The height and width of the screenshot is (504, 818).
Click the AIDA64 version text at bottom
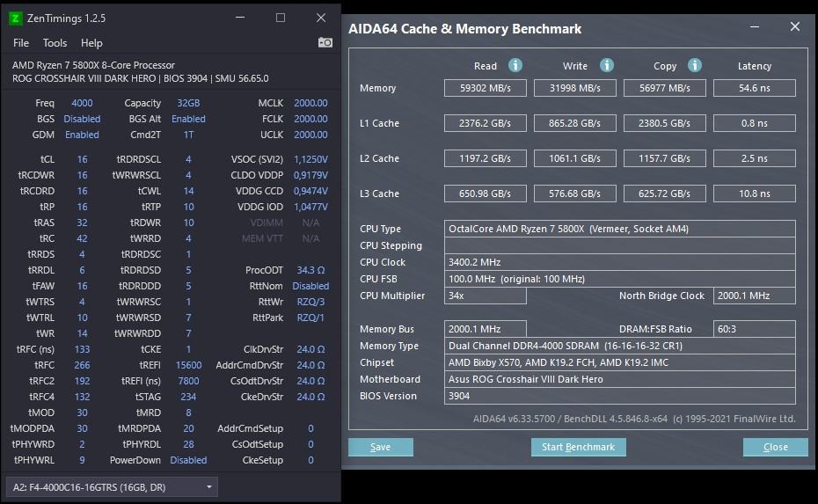[x=634, y=419]
